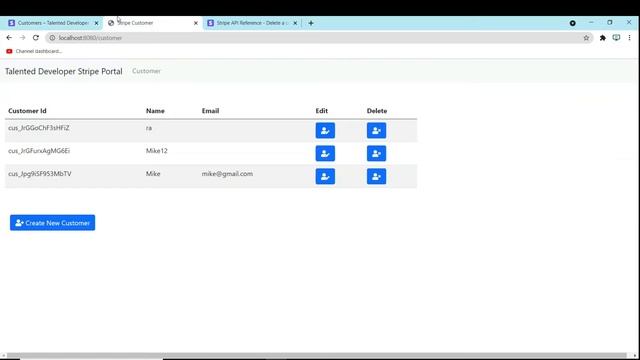Select customer ID cus_Jpg9iSF953MbTV
This screenshot has width=640, height=360.
[x=40, y=173]
